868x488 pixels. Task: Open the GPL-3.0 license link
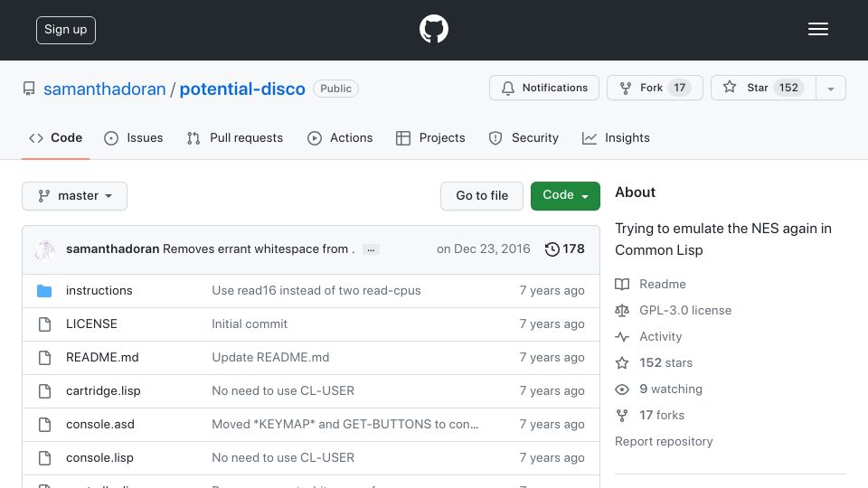point(685,310)
